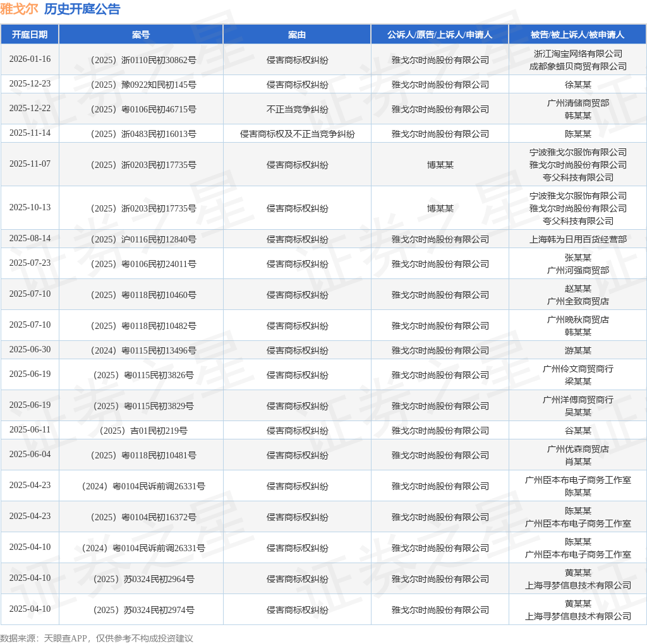647x644 pixels.
Task: Click defendant 广州清储商贸部
Action: pyautogui.click(x=577, y=103)
